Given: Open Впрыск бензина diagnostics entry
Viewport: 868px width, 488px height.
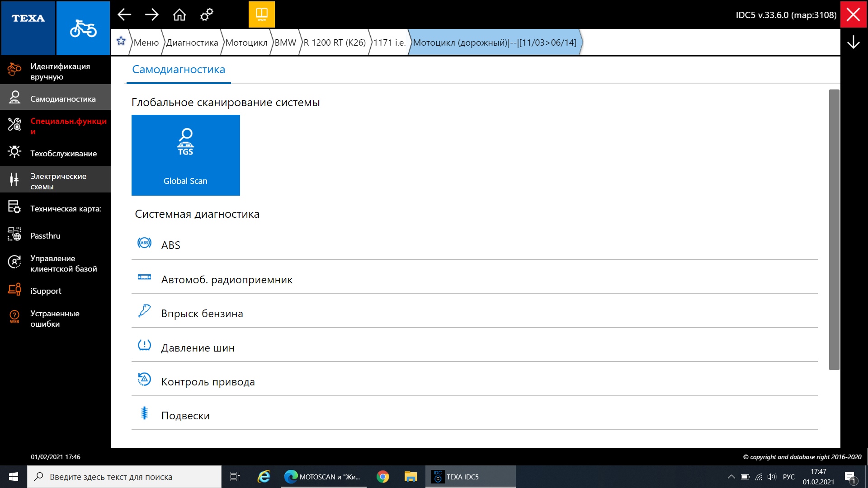Looking at the screenshot, I should [x=202, y=314].
